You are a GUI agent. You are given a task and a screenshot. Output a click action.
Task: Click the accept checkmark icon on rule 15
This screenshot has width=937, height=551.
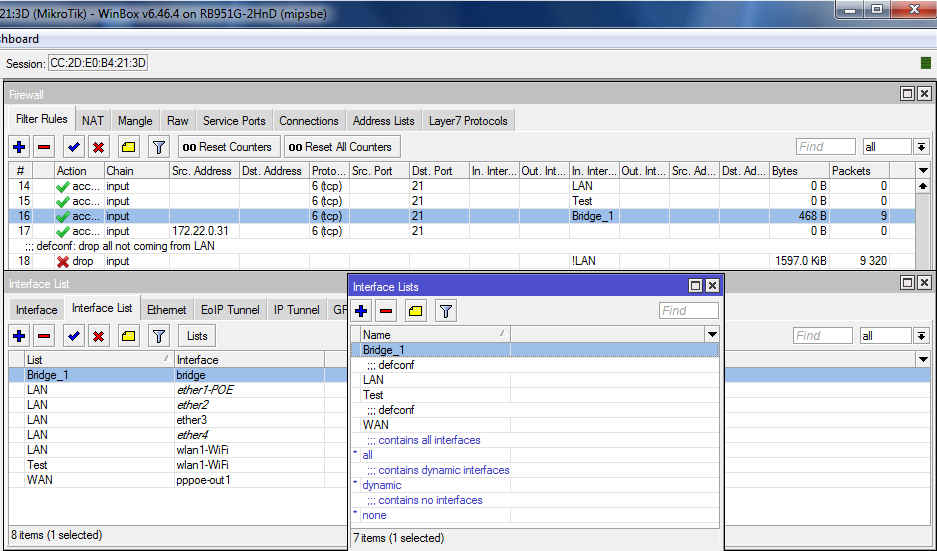pos(63,201)
